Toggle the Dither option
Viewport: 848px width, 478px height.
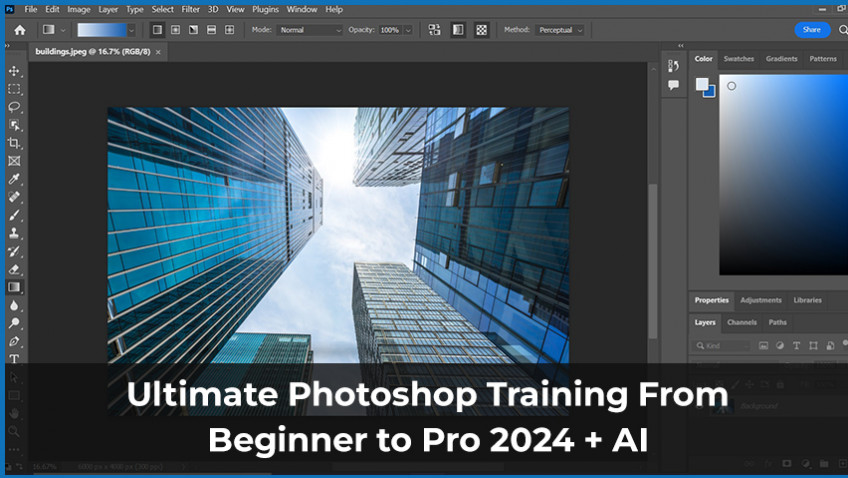[x=458, y=30]
